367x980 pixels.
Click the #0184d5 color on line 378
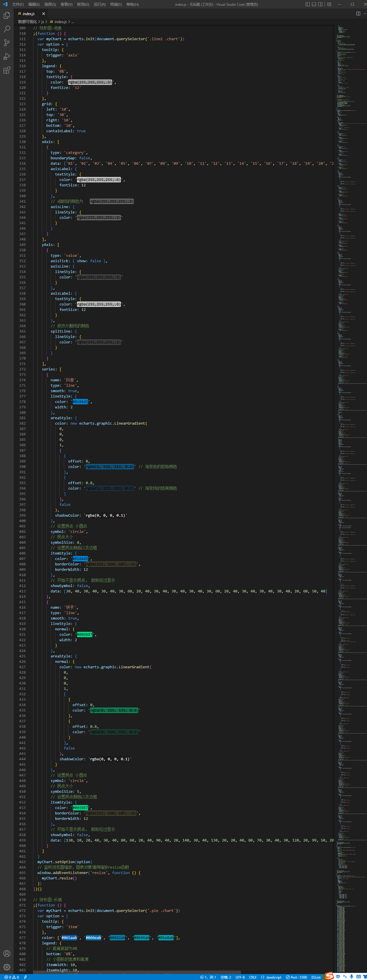pos(80,402)
